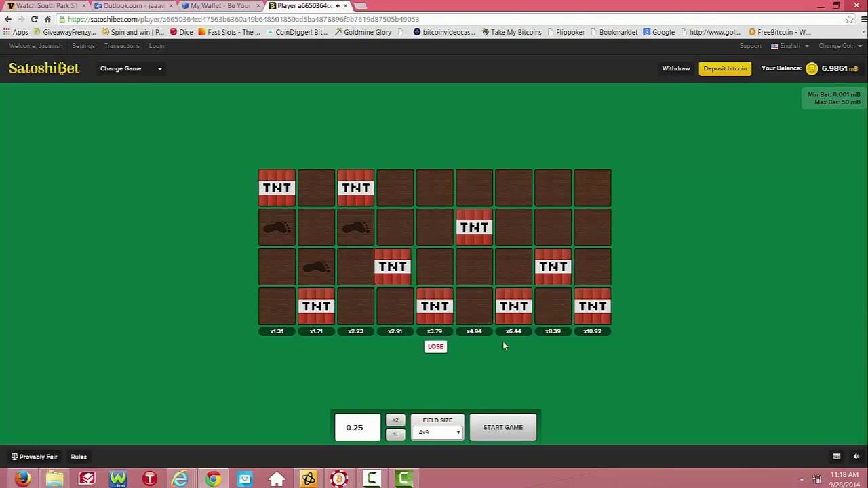Click the TNT tile in the x8.39 column

pos(553,266)
